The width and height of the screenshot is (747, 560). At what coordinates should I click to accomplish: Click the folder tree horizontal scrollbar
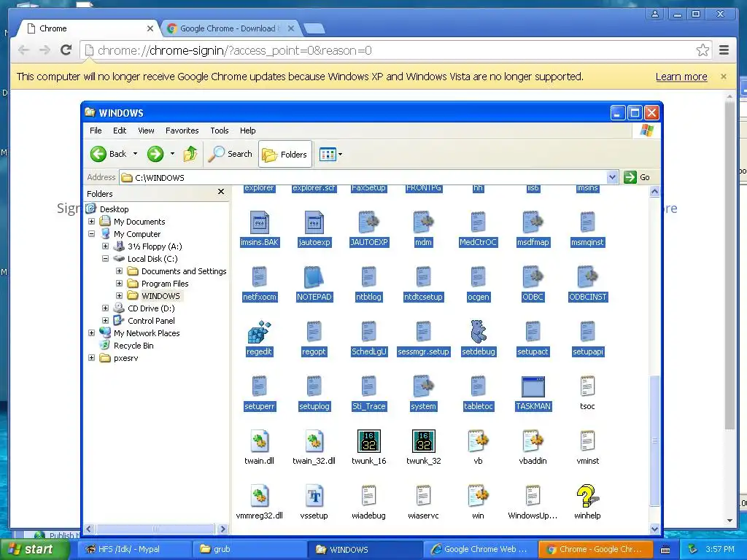(155, 529)
